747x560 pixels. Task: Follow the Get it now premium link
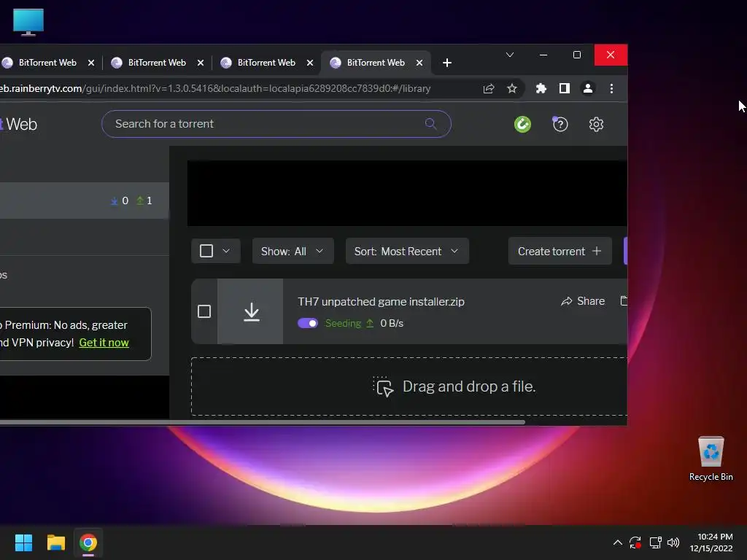point(104,343)
